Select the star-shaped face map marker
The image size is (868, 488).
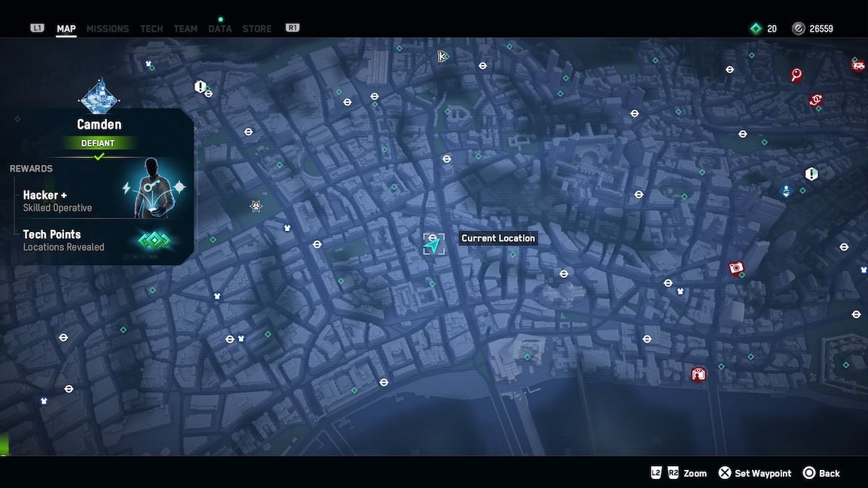255,206
